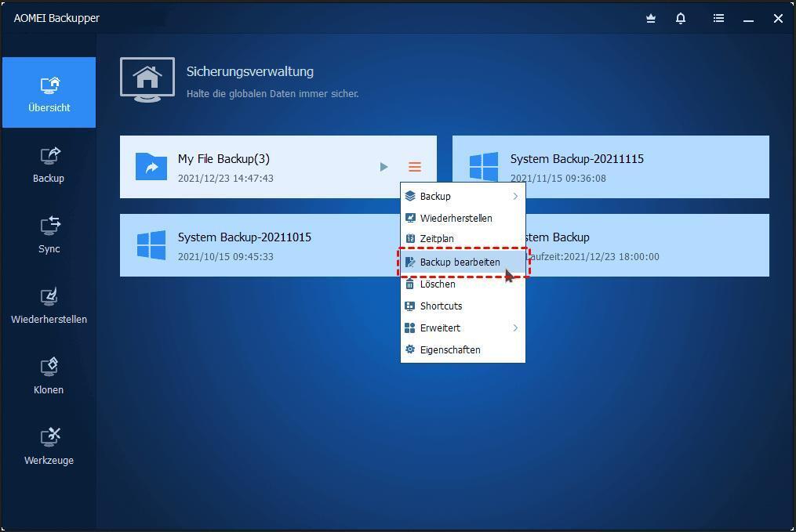Open the Übersicht sidebar section
Screen dimensions: 796x532
point(49,92)
